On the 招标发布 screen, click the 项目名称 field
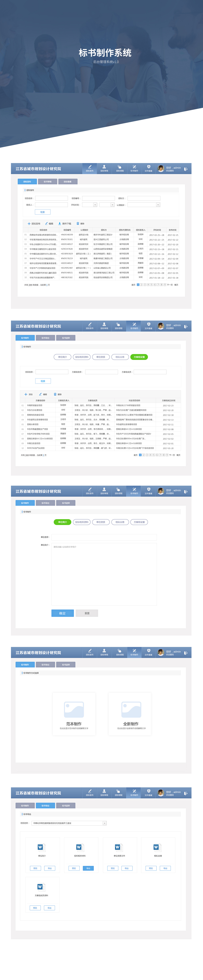This screenshot has height=980, width=203. [52, 198]
